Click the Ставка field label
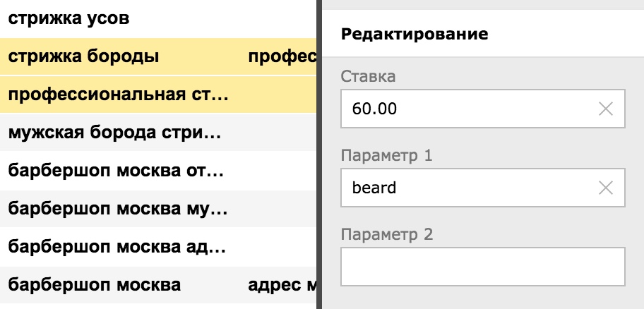Screen dimensions: 644x309 pyautogui.click(x=368, y=76)
